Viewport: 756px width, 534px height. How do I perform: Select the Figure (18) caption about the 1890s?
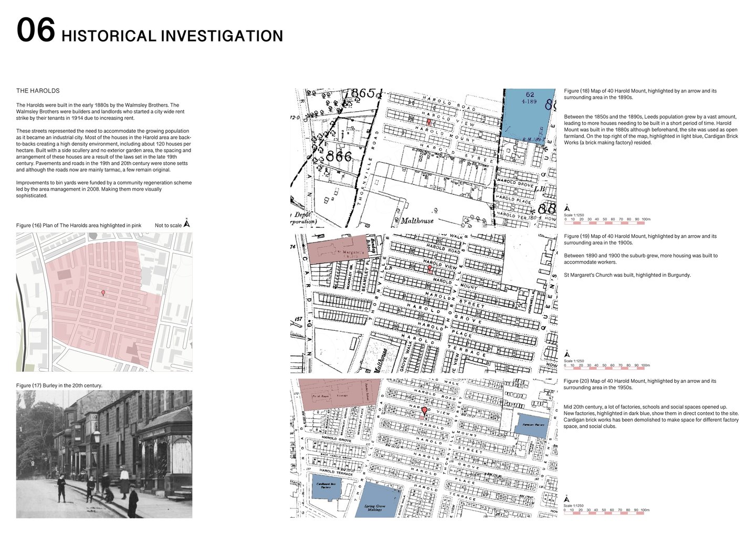(x=640, y=94)
